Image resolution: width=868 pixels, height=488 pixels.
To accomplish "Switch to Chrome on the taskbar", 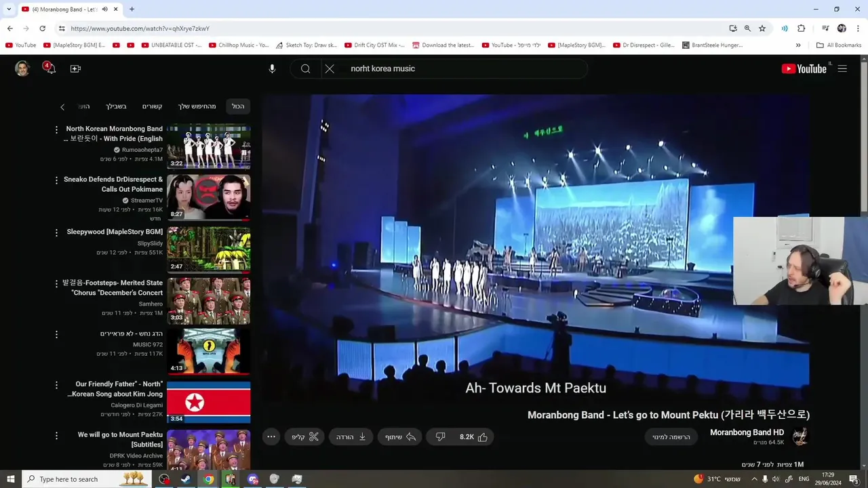I will pyautogui.click(x=209, y=479).
